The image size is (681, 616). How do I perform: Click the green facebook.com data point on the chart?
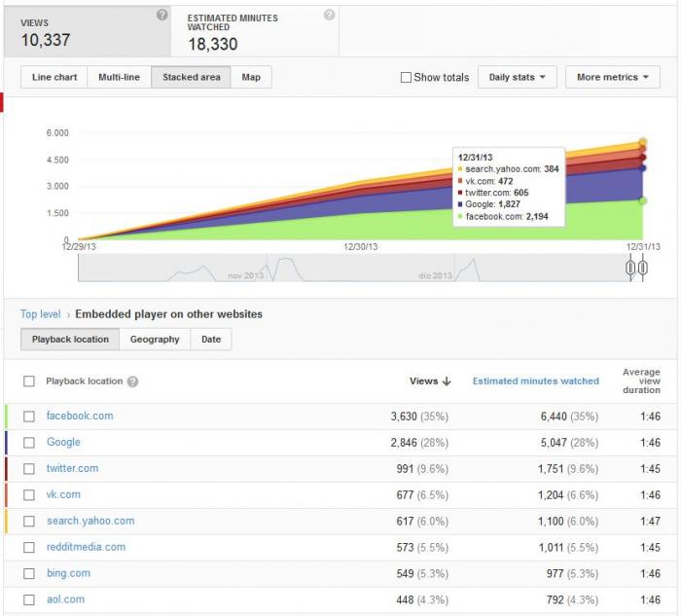643,200
